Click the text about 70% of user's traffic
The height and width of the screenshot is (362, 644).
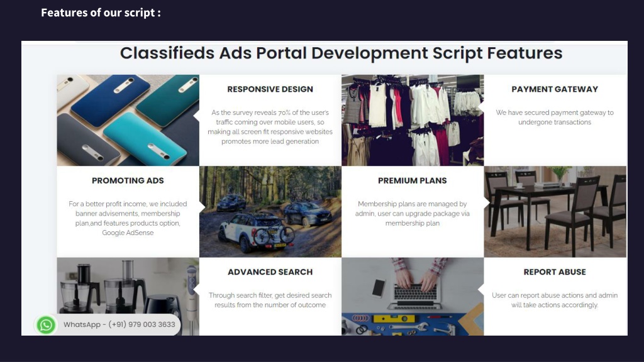coord(270,127)
